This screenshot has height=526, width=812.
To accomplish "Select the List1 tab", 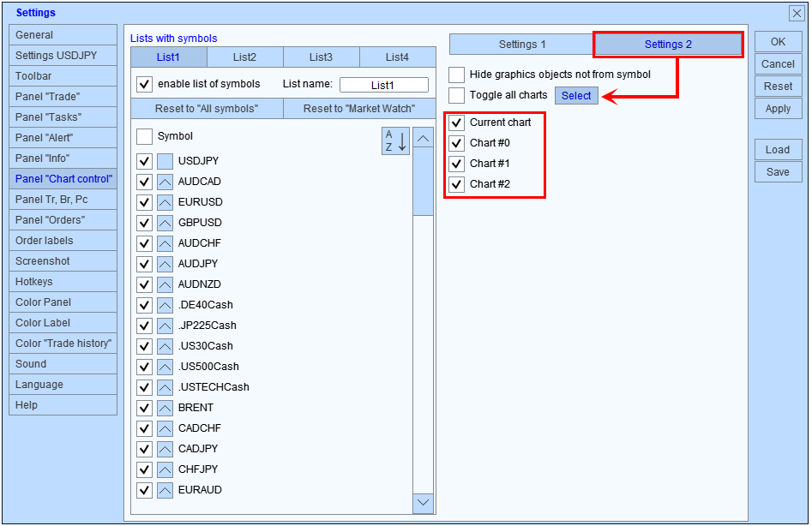I will [x=169, y=57].
